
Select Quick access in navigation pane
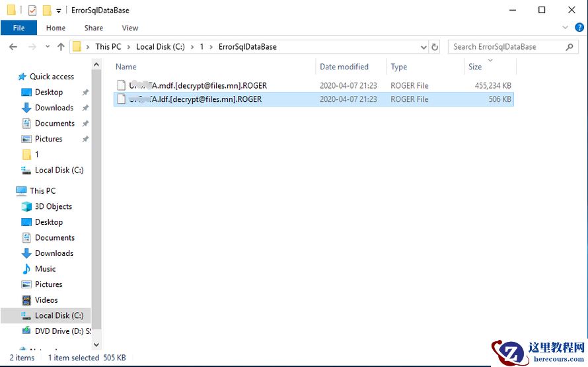(52, 77)
